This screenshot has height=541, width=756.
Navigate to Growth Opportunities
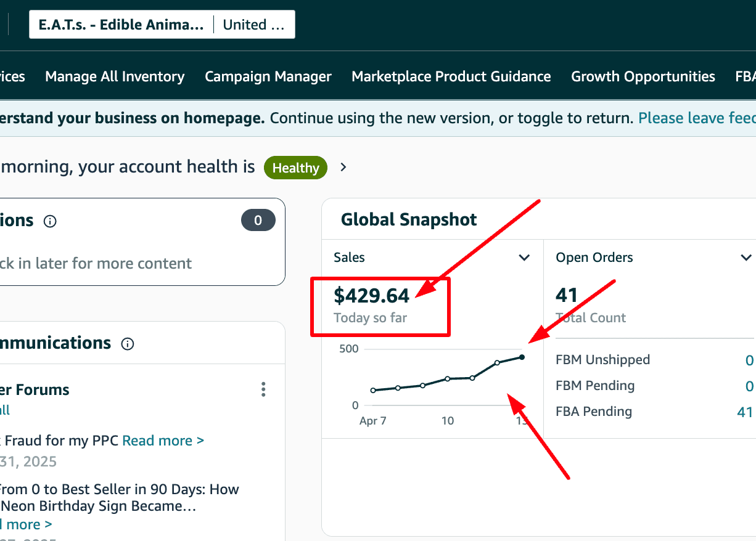pos(643,76)
